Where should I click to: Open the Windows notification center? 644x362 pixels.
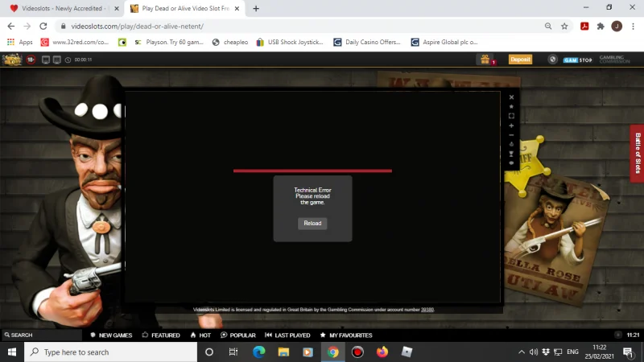click(628, 352)
